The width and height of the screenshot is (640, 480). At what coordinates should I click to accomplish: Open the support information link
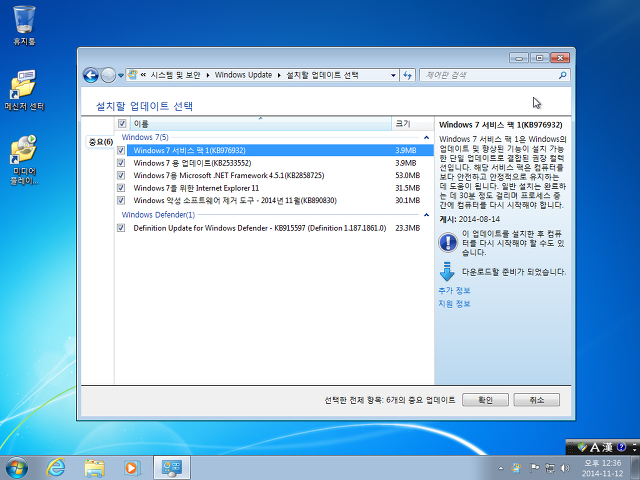point(454,304)
